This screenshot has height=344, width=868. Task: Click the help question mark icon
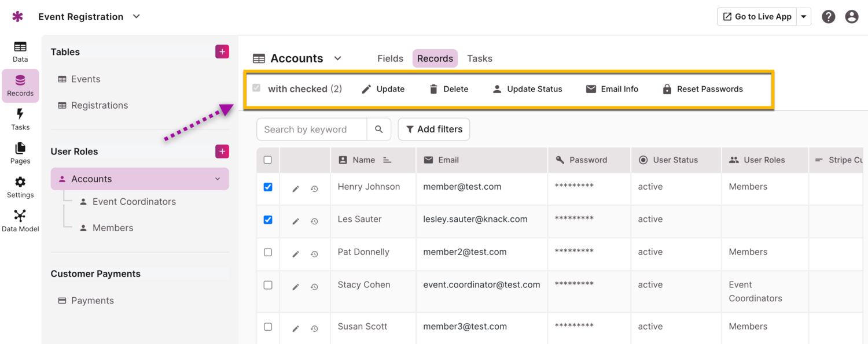829,17
